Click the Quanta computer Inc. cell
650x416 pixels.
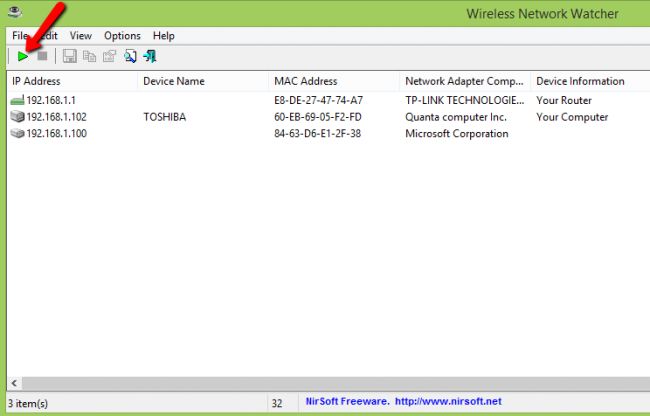(456, 117)
